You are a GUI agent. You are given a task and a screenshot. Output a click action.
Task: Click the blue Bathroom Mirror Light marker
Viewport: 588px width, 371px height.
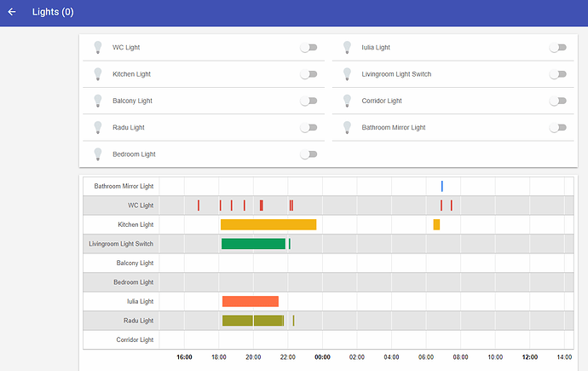point(441,186)
